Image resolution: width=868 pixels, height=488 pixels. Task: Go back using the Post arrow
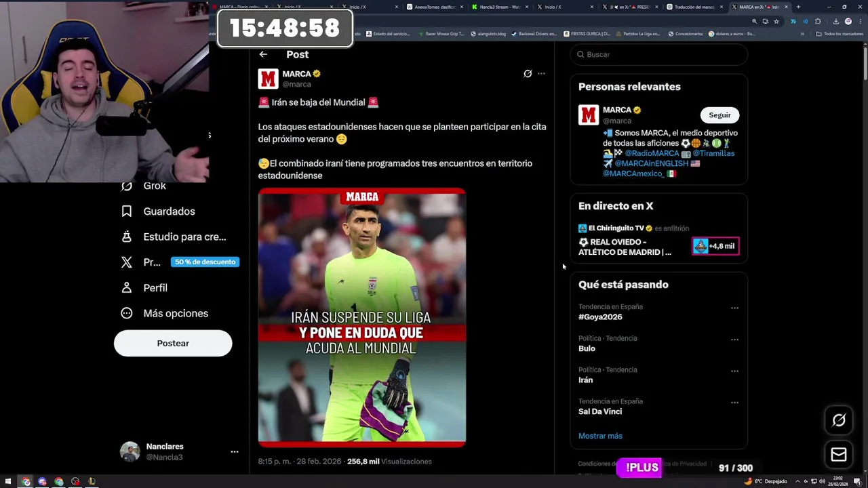[263, 55]
